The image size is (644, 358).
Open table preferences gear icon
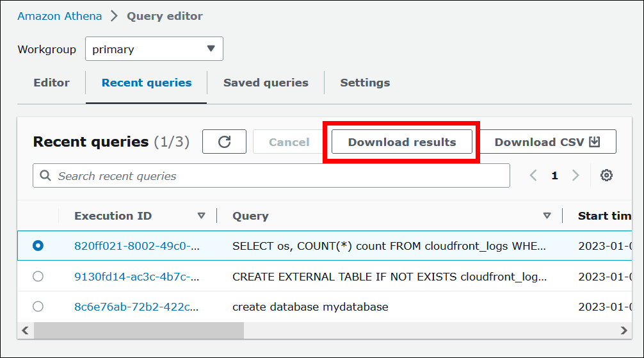[606, 175]
